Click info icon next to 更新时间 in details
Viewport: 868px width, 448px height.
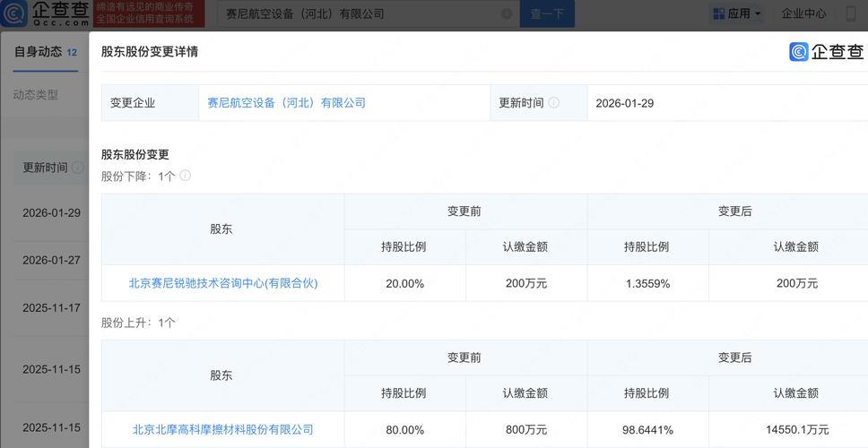pos(553,103)
